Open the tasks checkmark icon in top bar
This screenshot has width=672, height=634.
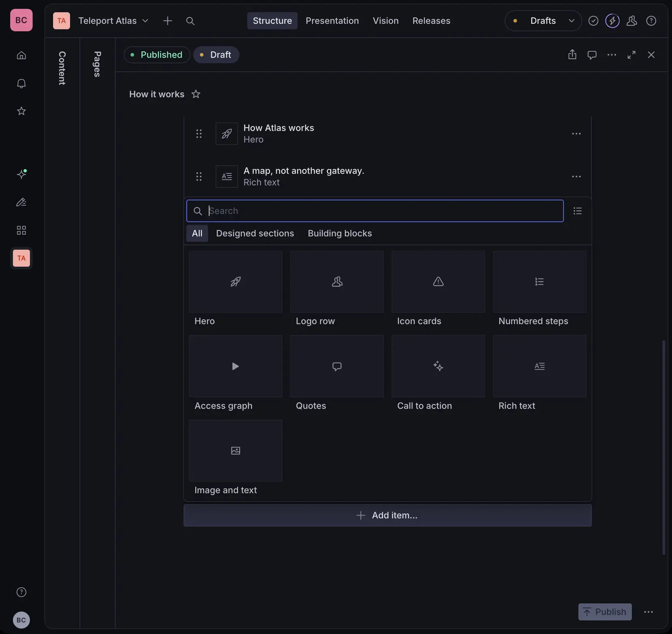593,21
